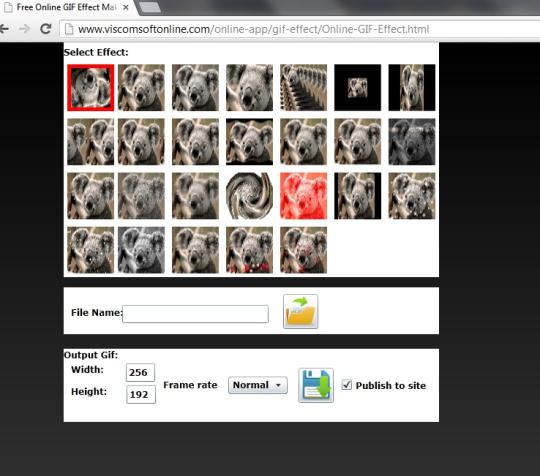Select the red-bordered warped koala effect
The height and width of the screenshot is (476, 540).
[91, 87]
